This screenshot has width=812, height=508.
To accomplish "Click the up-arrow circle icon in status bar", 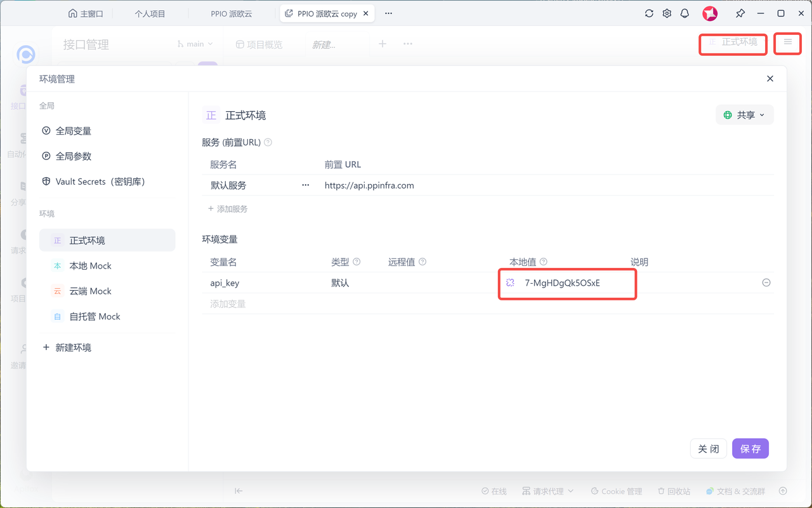I will (783, 491).
